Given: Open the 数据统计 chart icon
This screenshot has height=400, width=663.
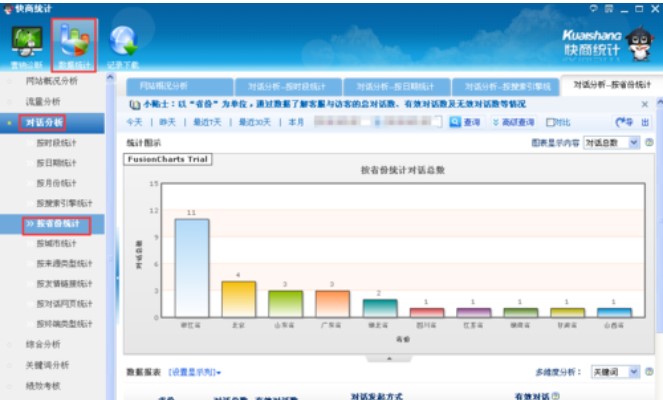Looking at the screenshot, I should pos(74,41).
